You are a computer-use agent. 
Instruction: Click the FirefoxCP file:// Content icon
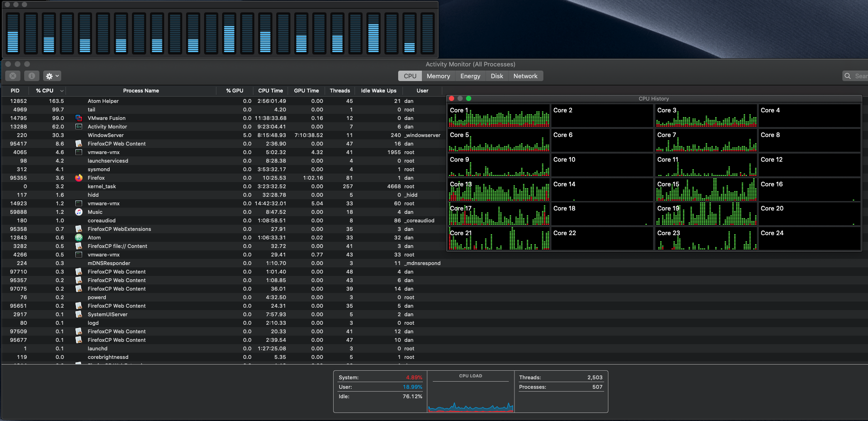79,246
